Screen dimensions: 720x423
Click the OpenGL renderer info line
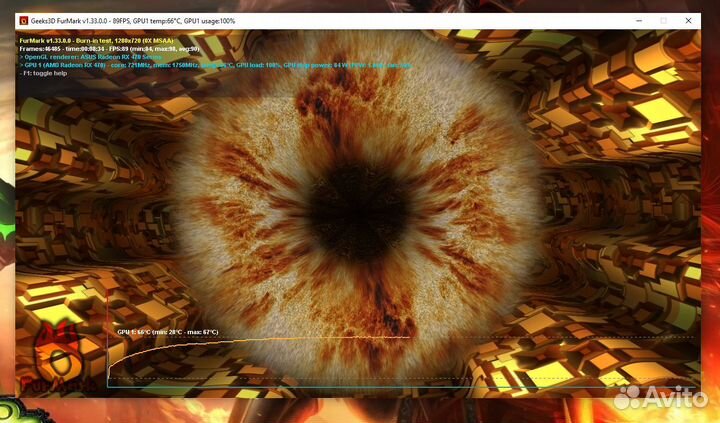pyautogui.click(x=91, y=57)
